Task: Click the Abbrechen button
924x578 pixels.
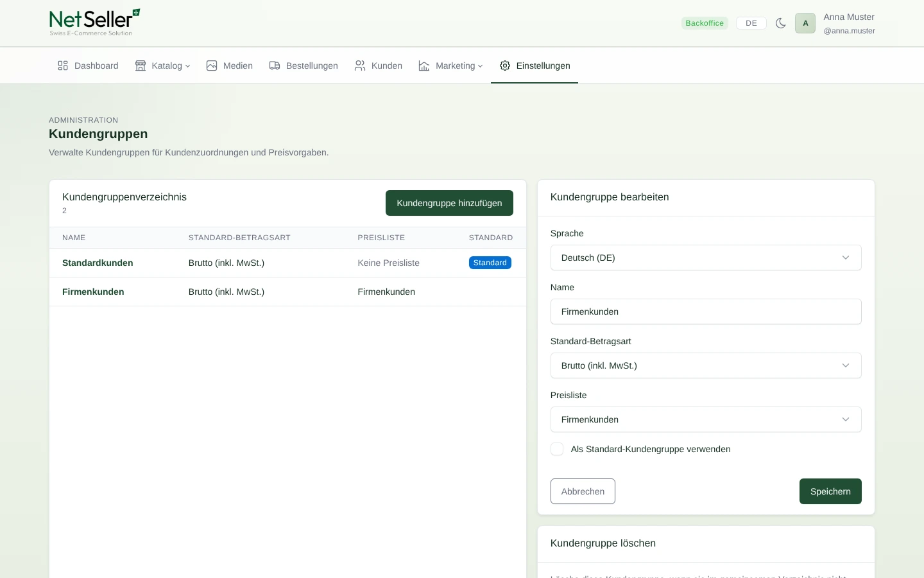Action: [x=583, y=491]
